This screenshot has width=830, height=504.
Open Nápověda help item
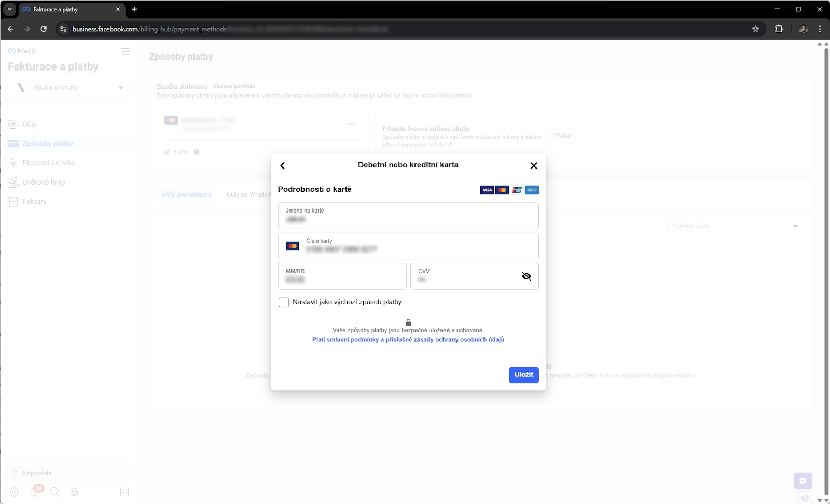(68, 473)
